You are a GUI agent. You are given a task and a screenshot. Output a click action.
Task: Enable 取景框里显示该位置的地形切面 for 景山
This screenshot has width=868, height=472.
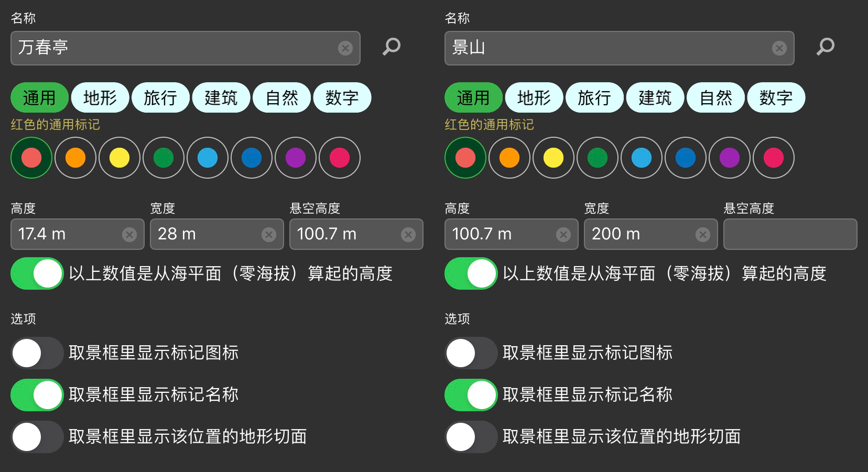tap(471, 437)
